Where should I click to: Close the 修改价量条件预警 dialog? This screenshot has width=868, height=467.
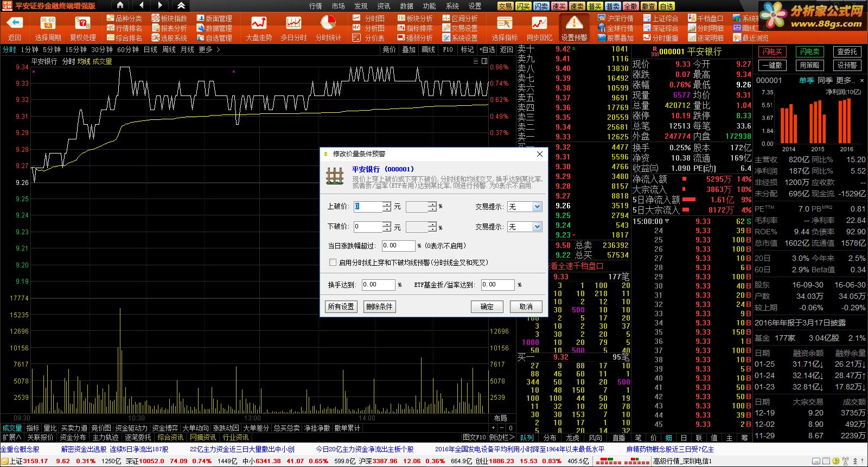click(x=540, y=154)
